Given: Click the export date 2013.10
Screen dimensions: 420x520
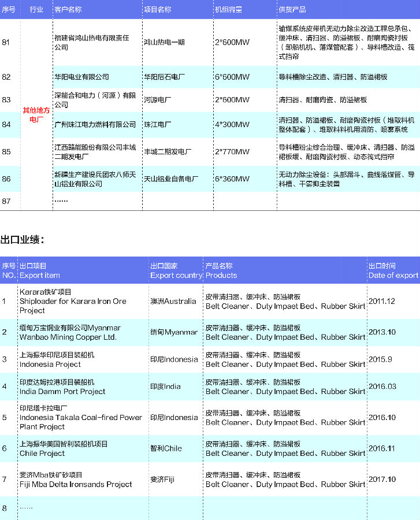Looking at the screenshot, I should click(x=382, y=332).
